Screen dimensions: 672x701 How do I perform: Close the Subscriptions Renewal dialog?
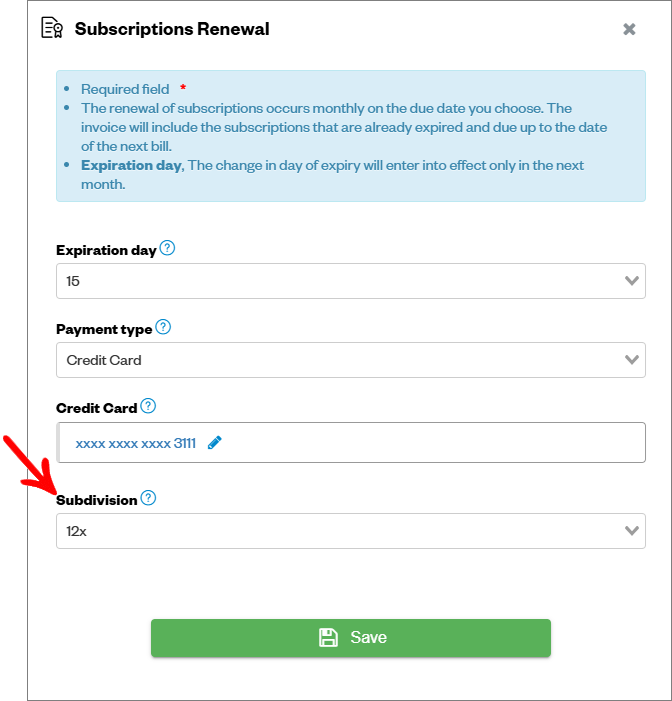point(629,29)
